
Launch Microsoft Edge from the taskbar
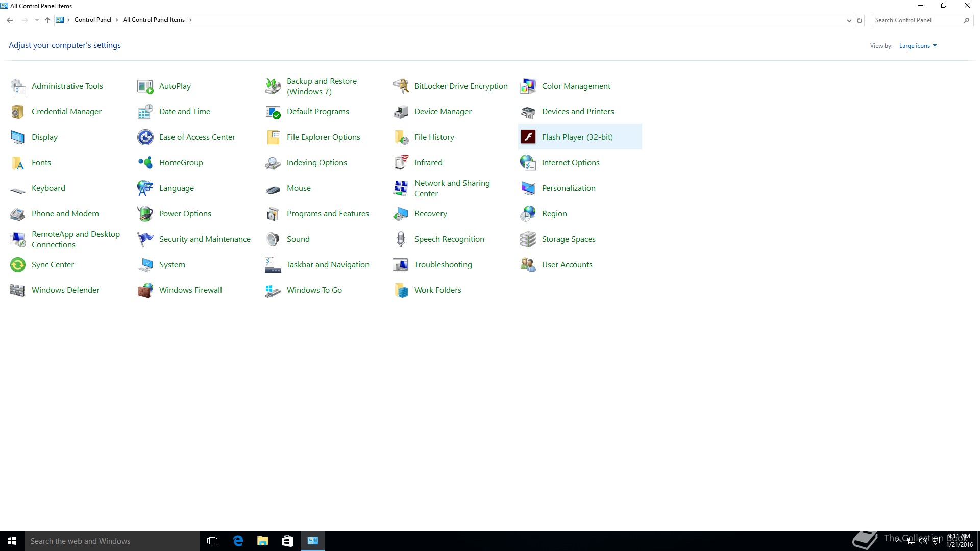coord(238,541)
